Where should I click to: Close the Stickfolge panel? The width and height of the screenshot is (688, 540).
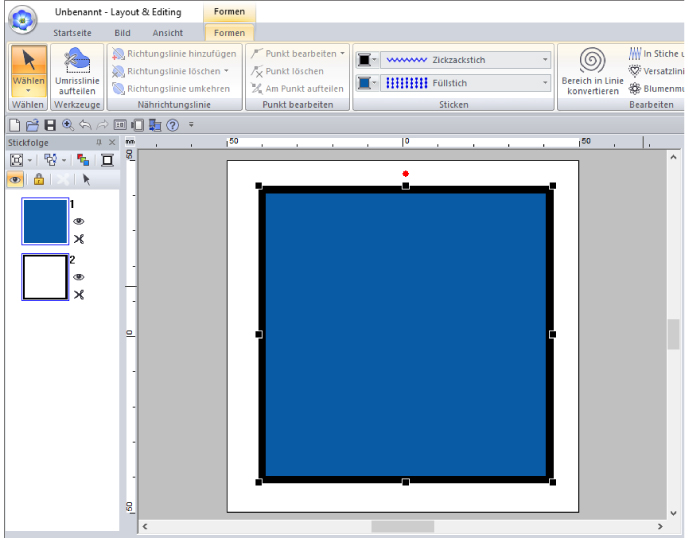click(112, 142)
